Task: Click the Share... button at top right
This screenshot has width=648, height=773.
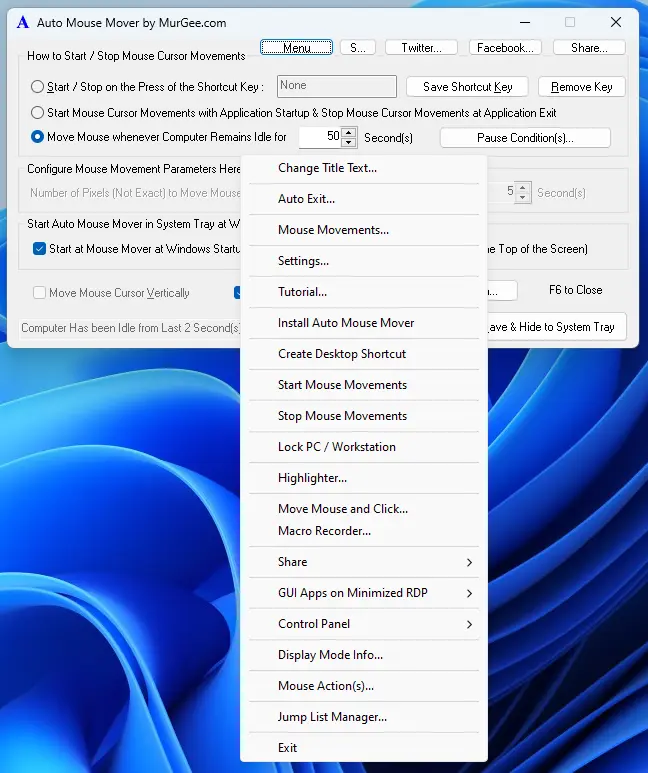Action: [x=589, y=48]
